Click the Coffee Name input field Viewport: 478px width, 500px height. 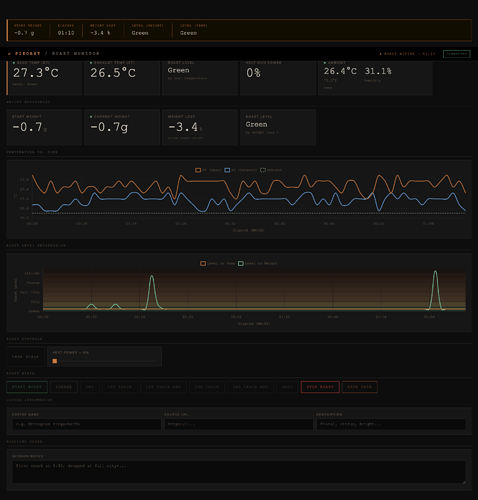coord(87,424)
